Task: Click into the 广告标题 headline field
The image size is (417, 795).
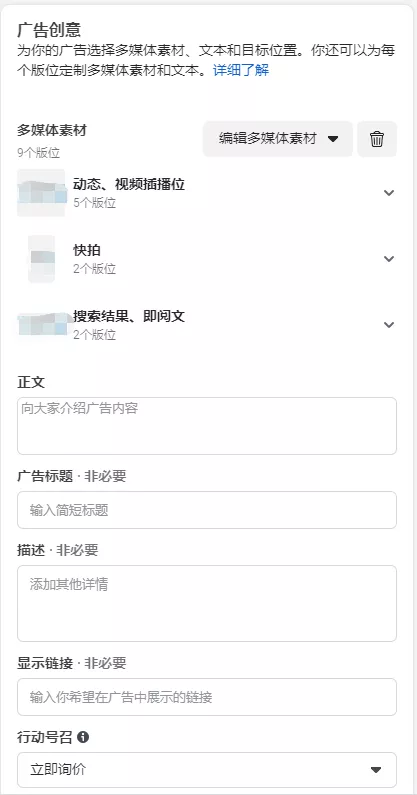Action: pos(207,510)
